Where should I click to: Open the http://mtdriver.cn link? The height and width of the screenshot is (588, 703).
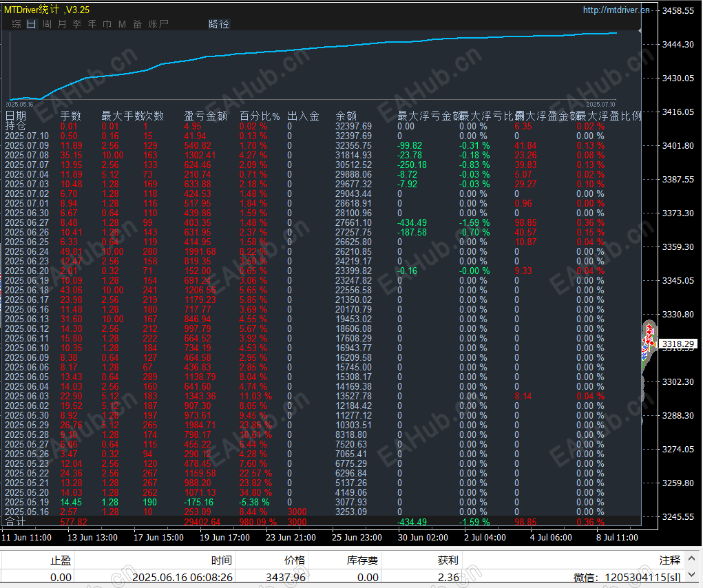point(616,10)
